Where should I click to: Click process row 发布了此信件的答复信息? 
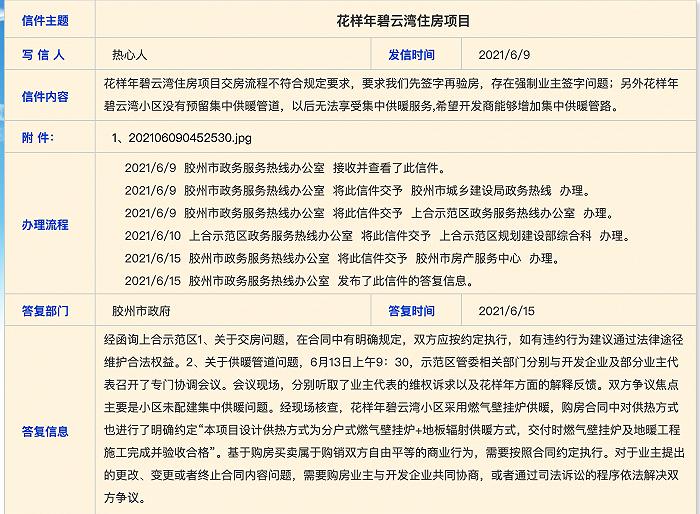(x=299, y=281)
